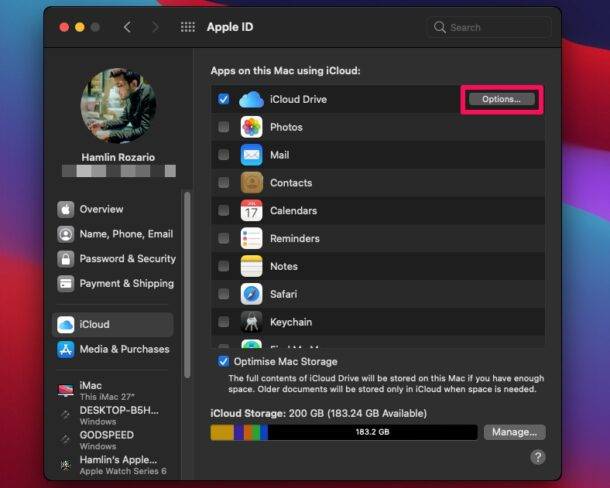Uncheck the iCloud Drive checkbox
Image resolution: width=610 pixels, height=488 pixels.
(x=224, y=99)
